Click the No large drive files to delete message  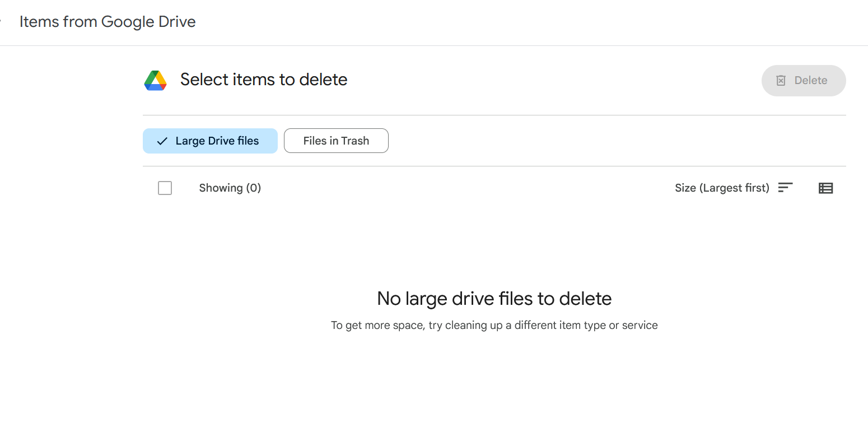tap(494, 299)
